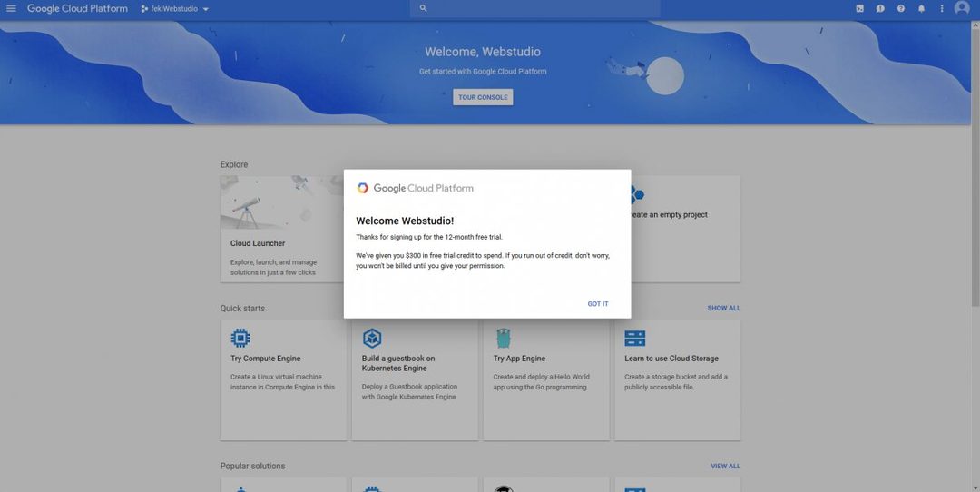Image resolution: width=980 pixels, height=492 pixels.
Task: Open the Cloud Launcher card
Action: click(x=282, y=229)
